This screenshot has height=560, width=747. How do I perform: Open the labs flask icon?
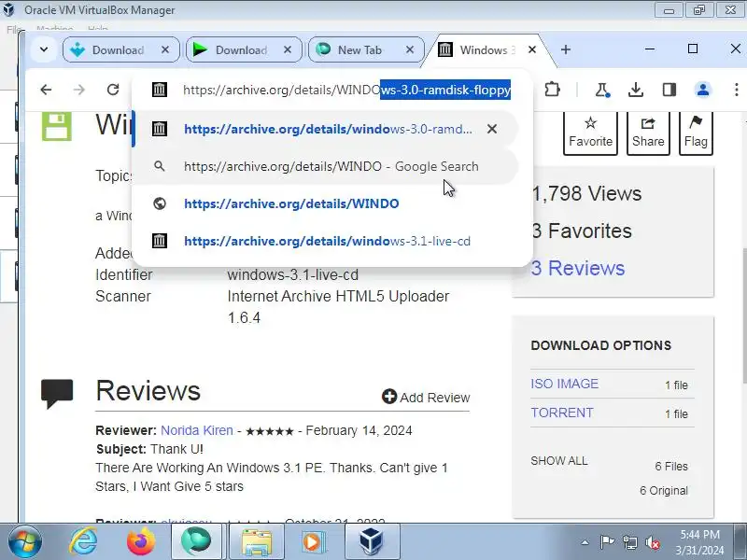pyautogui.click(x=602, y=90)
